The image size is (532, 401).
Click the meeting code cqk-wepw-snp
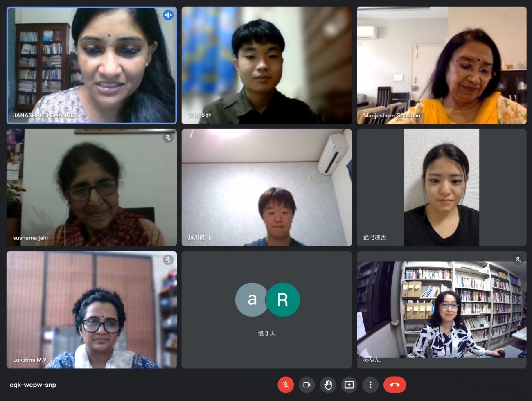coord(33,385)
